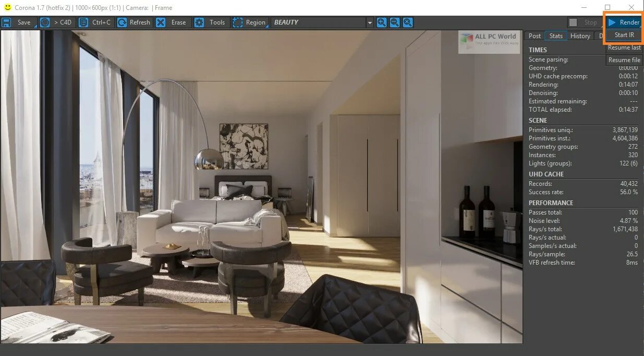This screenshot has height=356, width=644.
Task: Choose Resume last render option
Action: [624, 48]
